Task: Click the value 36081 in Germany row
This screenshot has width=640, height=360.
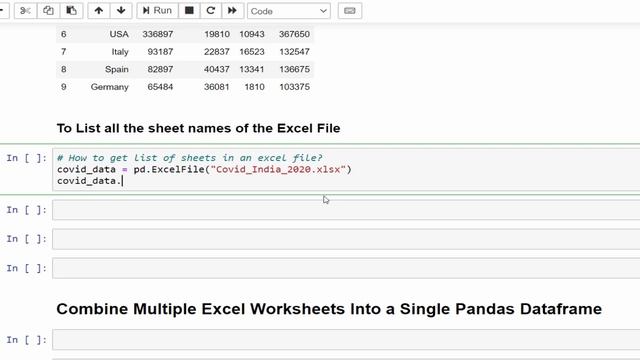Action: point(217,87)
